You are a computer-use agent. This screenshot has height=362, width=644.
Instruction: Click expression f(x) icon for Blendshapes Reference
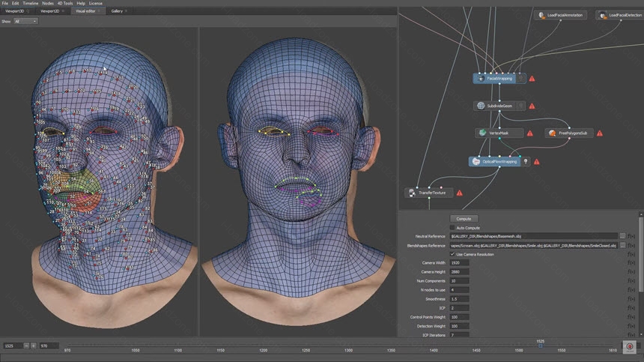coord(631,245)
